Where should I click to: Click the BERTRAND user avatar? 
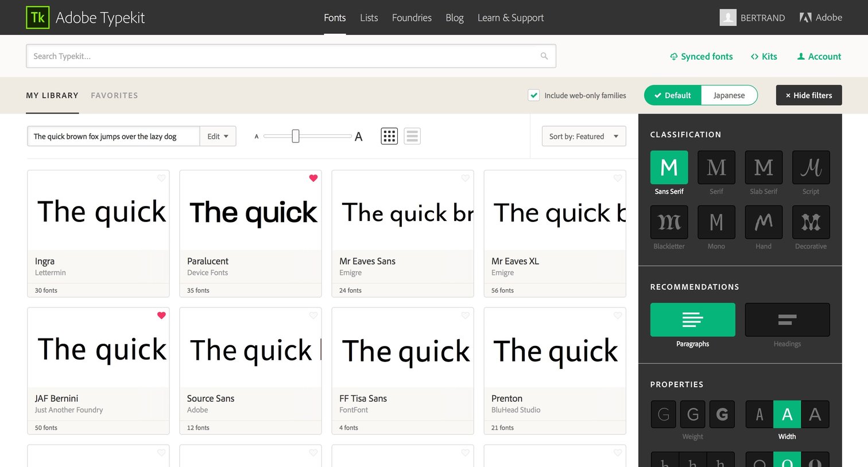click(x=728, y=18)
